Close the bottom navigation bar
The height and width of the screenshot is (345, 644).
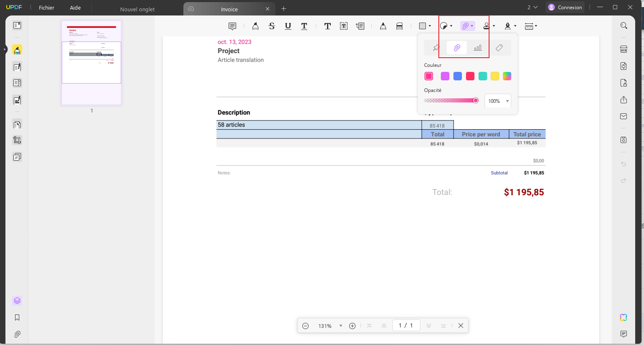click(x=461, y=325)
